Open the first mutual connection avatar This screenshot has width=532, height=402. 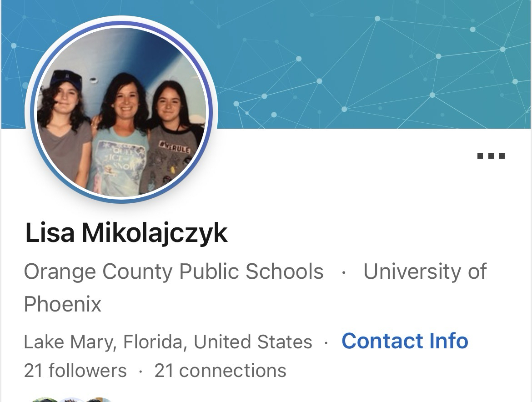coord(45,400)
